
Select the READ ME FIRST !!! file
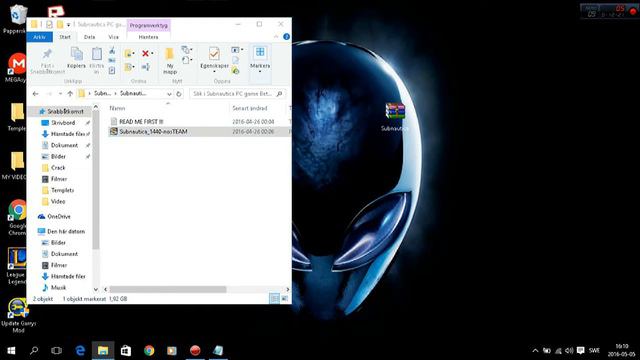[141, 122]
